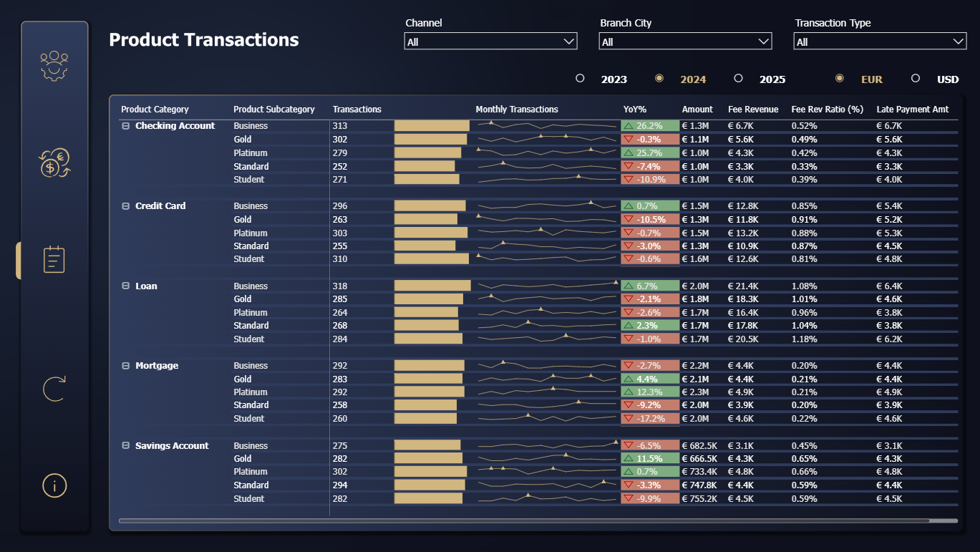Screen dimensions: 980x552
Task: Select Standard subcategory under Loan
Action: coord(251,326)
